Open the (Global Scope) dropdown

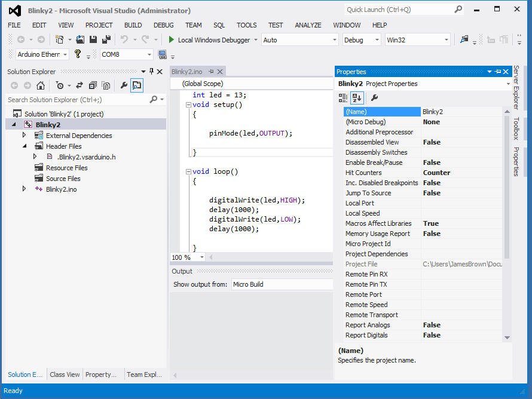[252, 84]
